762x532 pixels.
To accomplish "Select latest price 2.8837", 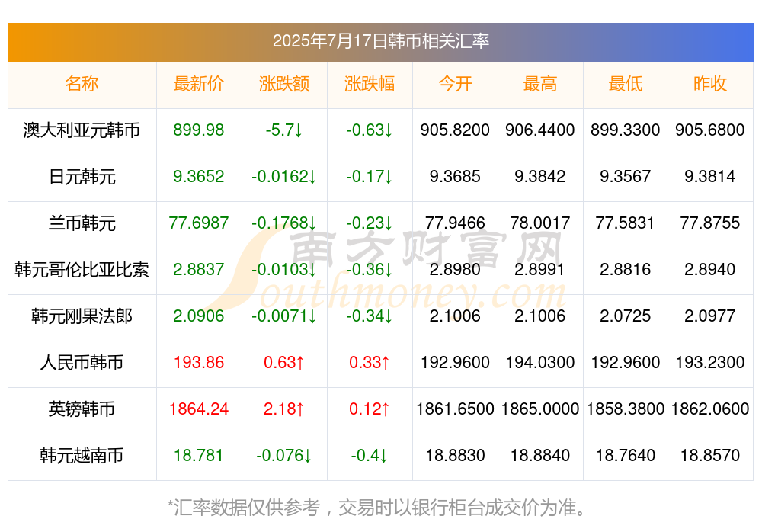I will [x=199, y=269].
